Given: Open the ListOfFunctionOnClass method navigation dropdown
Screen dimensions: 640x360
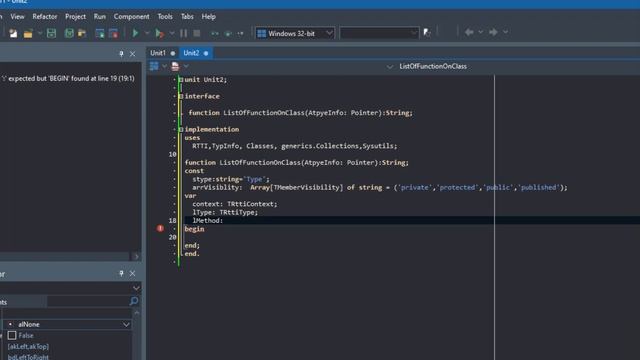Looking at the screenshot, I should pos(390,67).
